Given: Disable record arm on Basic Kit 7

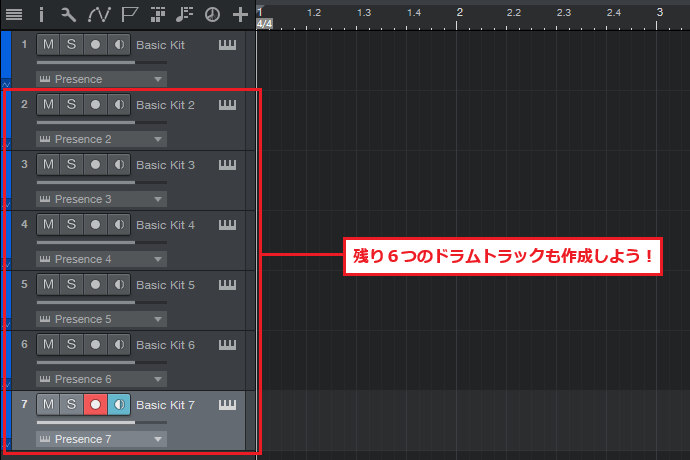Looking at the screenshot, I should (x=95, y=404).
